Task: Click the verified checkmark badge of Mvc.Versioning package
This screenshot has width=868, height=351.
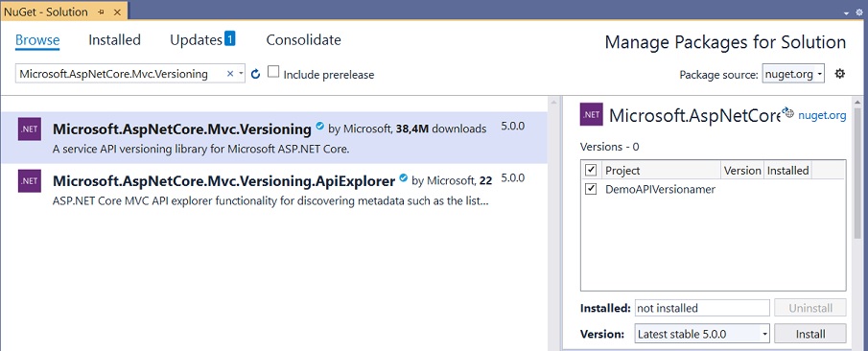Action: click(319, 127)
